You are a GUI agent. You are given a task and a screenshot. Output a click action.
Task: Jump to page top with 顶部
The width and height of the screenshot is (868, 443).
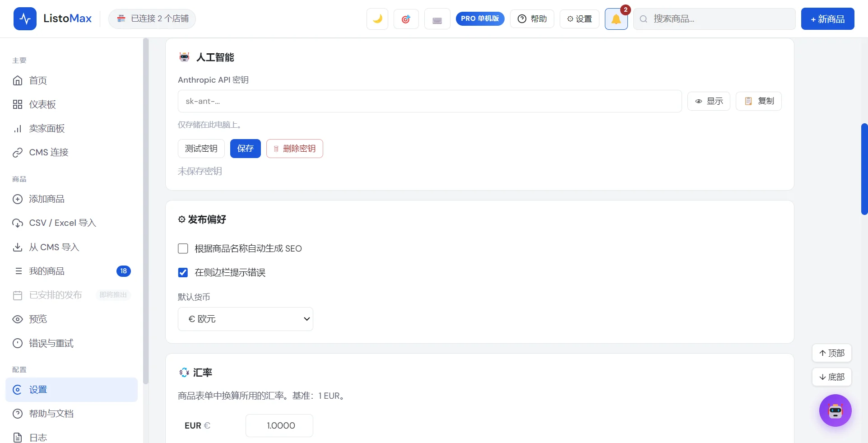tap(832, 353)
